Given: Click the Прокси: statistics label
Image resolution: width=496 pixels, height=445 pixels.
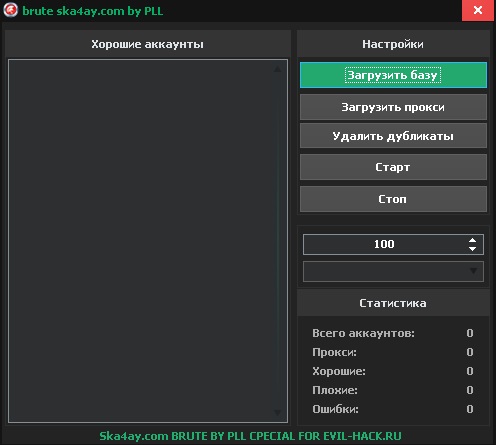Looking at the screenshot, I should coord(334,352).
